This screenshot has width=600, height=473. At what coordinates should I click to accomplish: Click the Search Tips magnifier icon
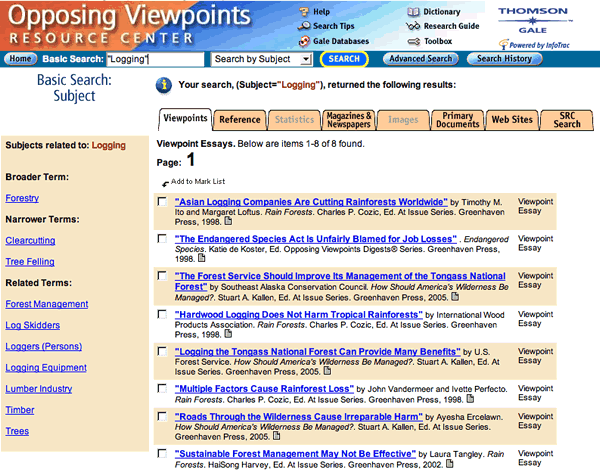304,26
